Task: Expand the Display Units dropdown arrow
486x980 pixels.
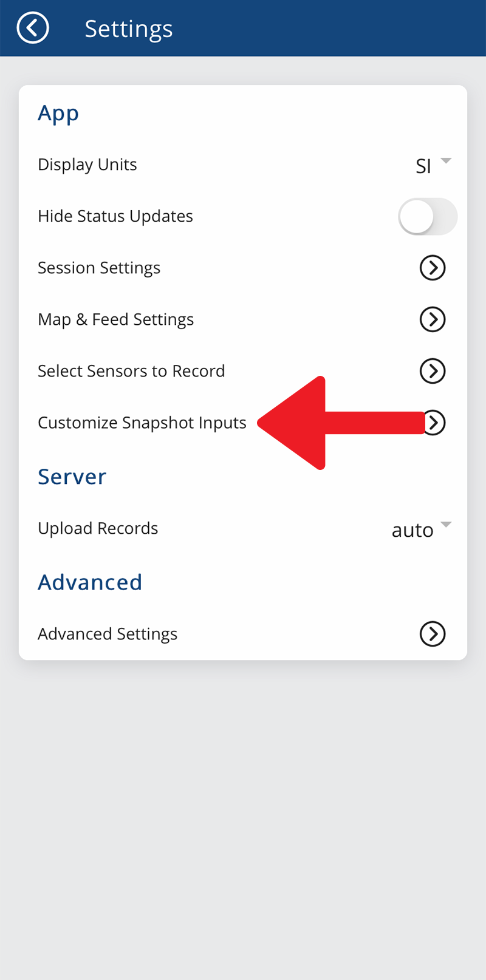Action: [446, 161]
